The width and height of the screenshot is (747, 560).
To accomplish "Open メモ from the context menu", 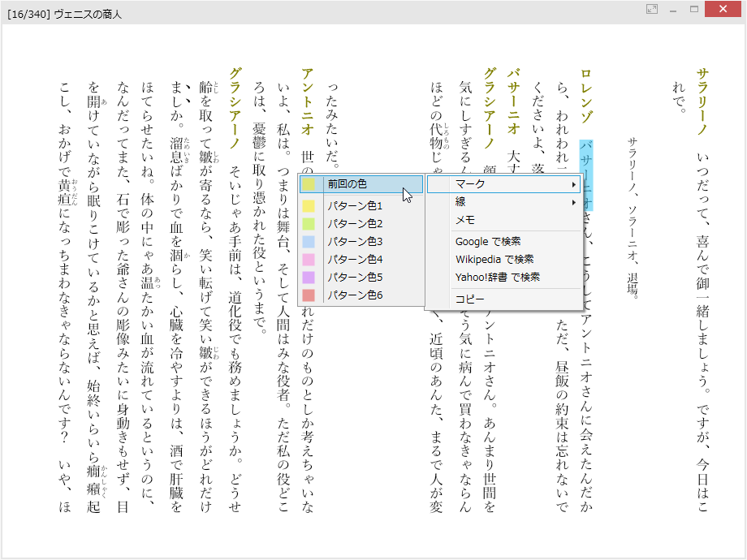I will (467, 220).
